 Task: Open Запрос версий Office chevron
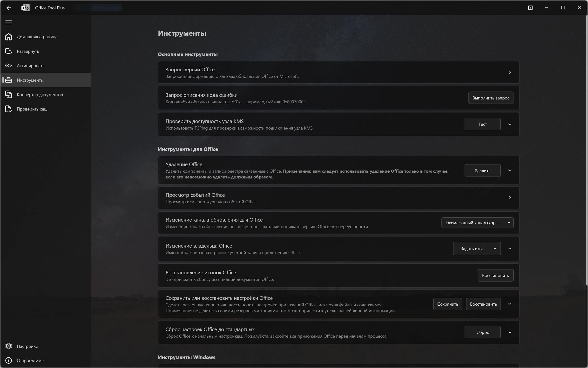pyautogui.click(x=510, y=72)
